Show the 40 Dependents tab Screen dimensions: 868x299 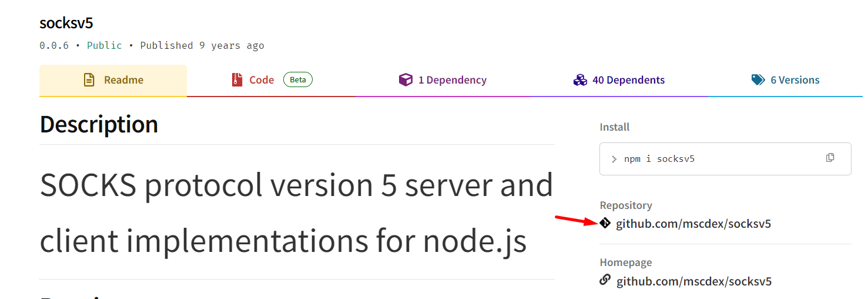tap(628, 80)
